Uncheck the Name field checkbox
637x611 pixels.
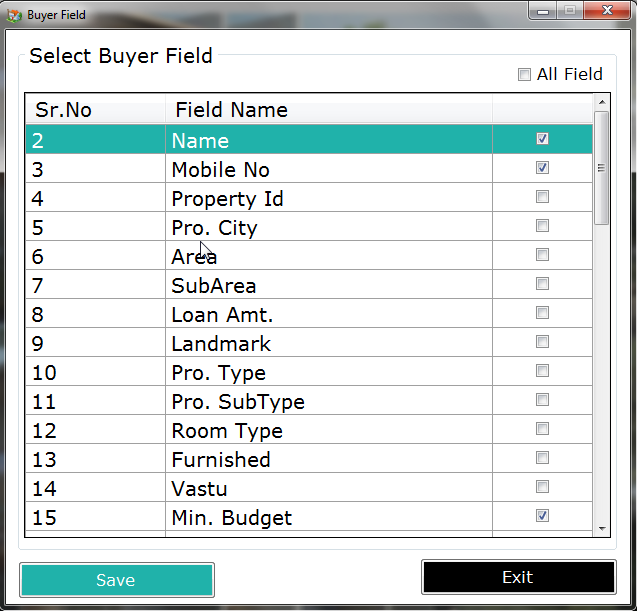tap(542, 139)
